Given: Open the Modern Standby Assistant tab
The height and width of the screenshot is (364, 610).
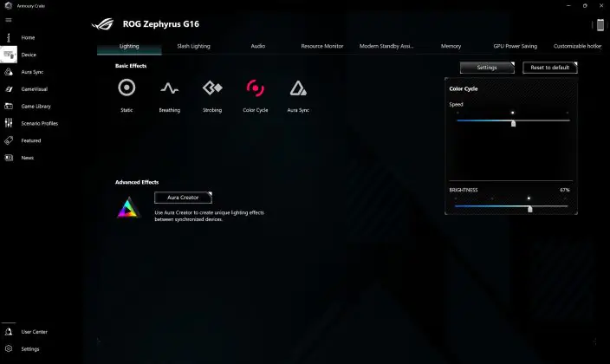Looking at the screenshot, I should pos(386,46).
